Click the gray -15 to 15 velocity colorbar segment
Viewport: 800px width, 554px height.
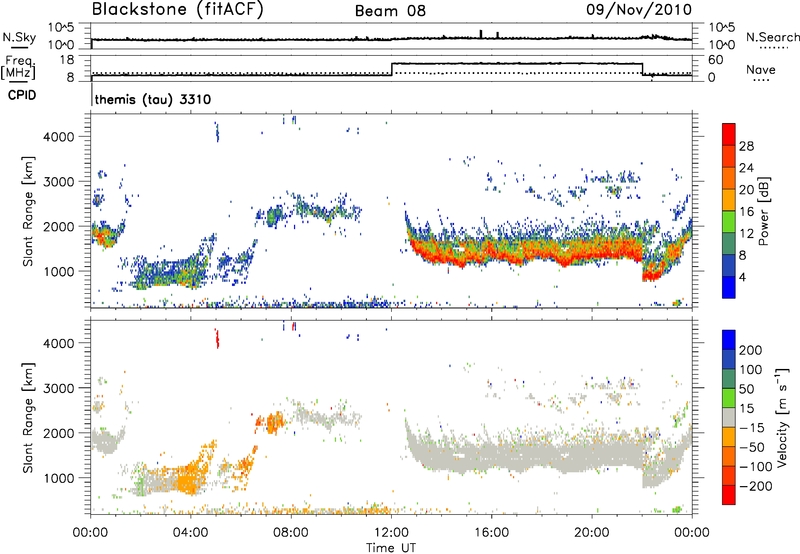click(x=729, y=417)
